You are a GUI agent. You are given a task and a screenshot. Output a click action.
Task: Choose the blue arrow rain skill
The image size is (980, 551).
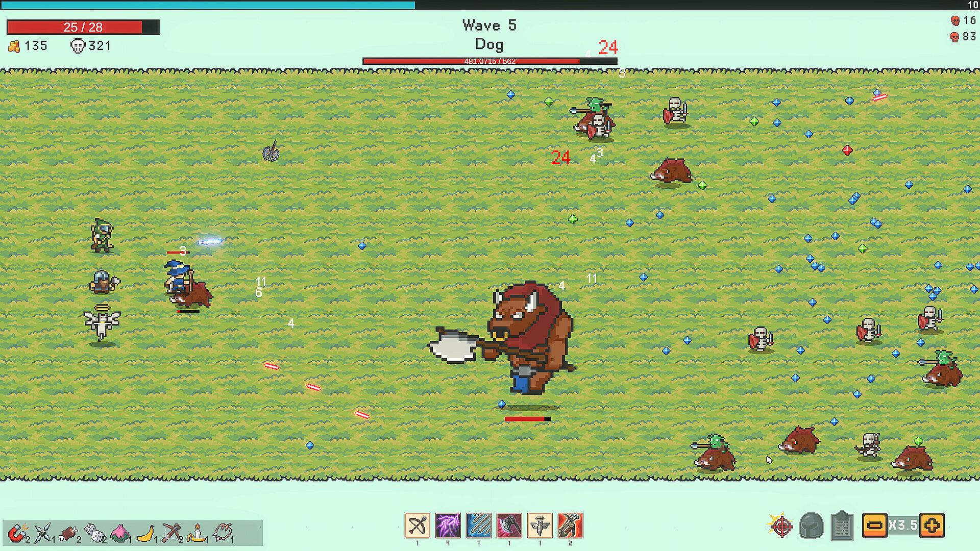[x=478, y=525]
